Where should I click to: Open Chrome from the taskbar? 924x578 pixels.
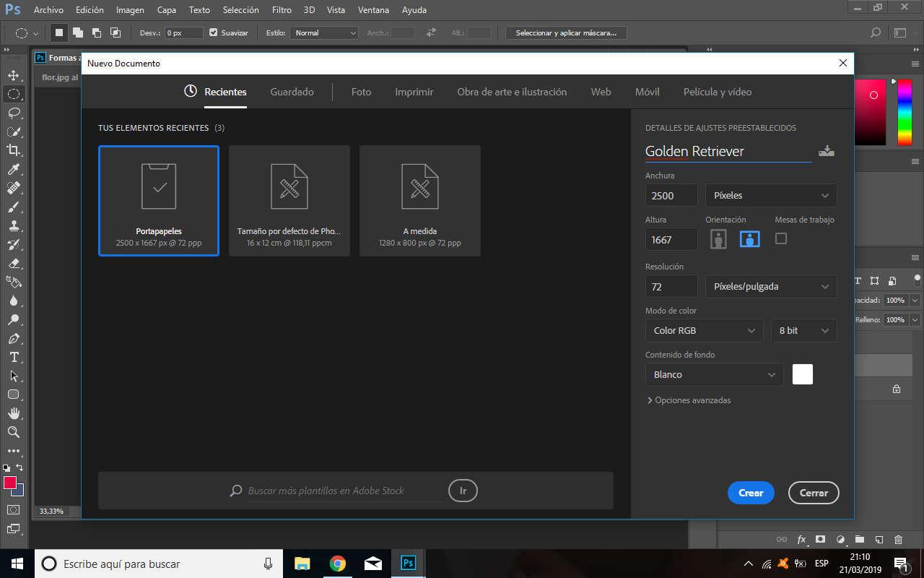(337, 564)
